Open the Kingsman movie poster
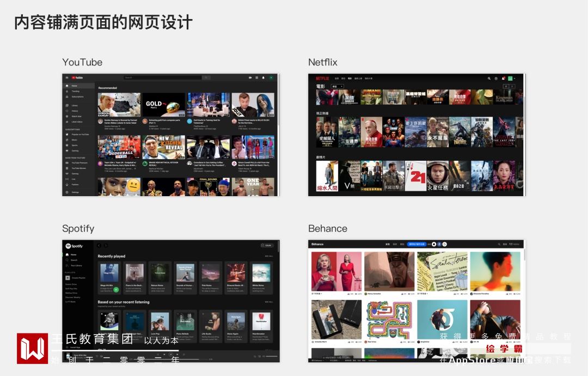Image resolution: width=588 pixels, height=376 pixels. click(x=504, y=97)
